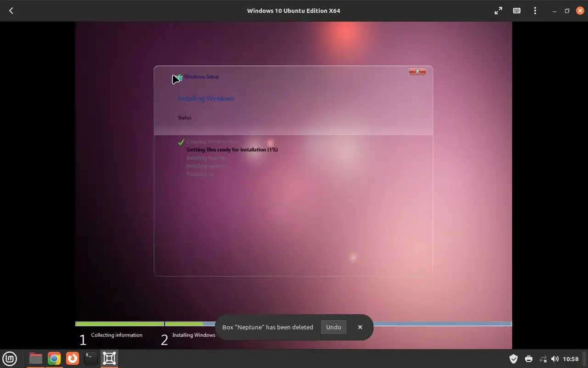The image size is (588, 368).
Task: Click the green checkmark beside Copying Windows files
Action: point(181,142)
